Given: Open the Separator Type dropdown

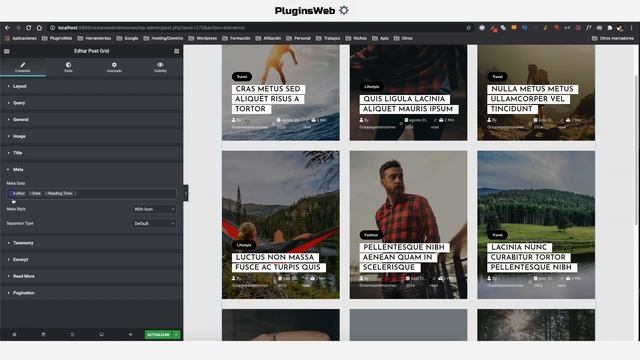Looking at the screenshot, I should pyautogui.click(x=154, y=224).
